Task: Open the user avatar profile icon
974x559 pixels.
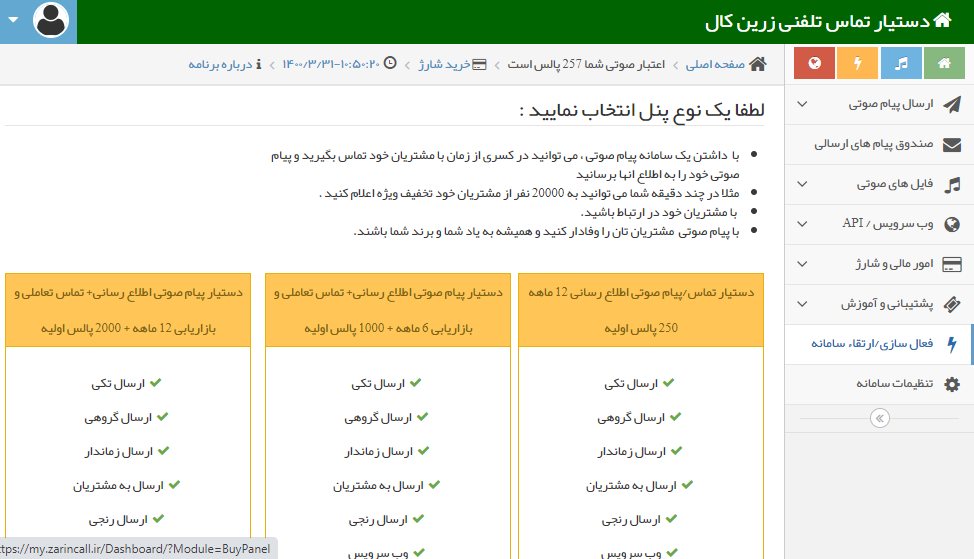Action: pos(51,20)
